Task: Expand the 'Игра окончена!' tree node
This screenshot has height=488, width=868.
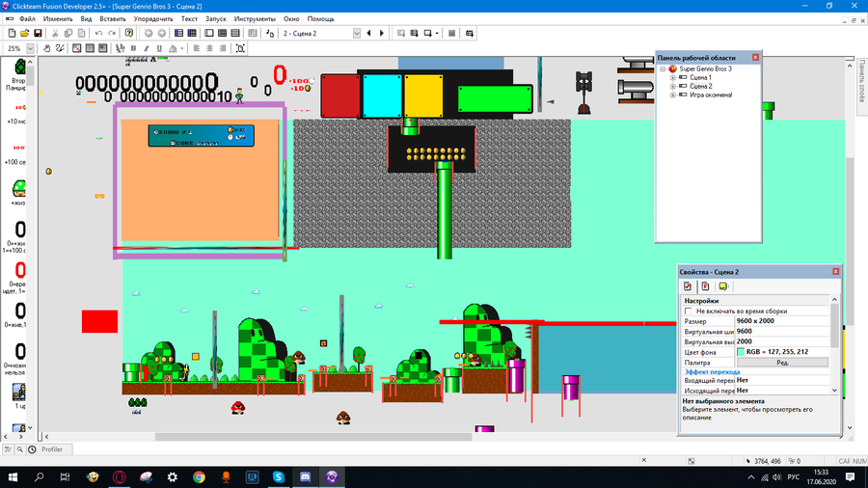Action: 673,95
